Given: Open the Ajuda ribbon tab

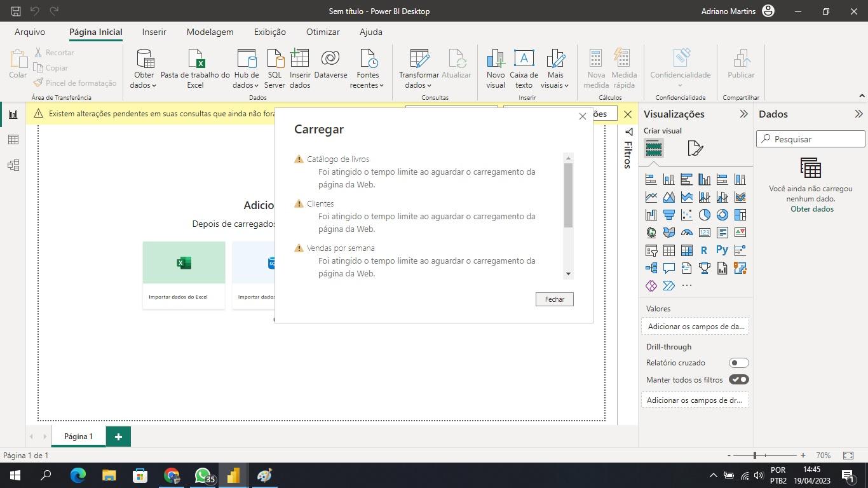Looking at the screenshot, I should click(x=371, y=32).
